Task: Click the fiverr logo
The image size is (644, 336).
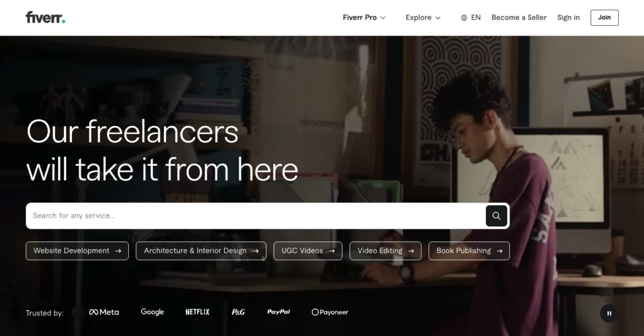Action: 45,17
